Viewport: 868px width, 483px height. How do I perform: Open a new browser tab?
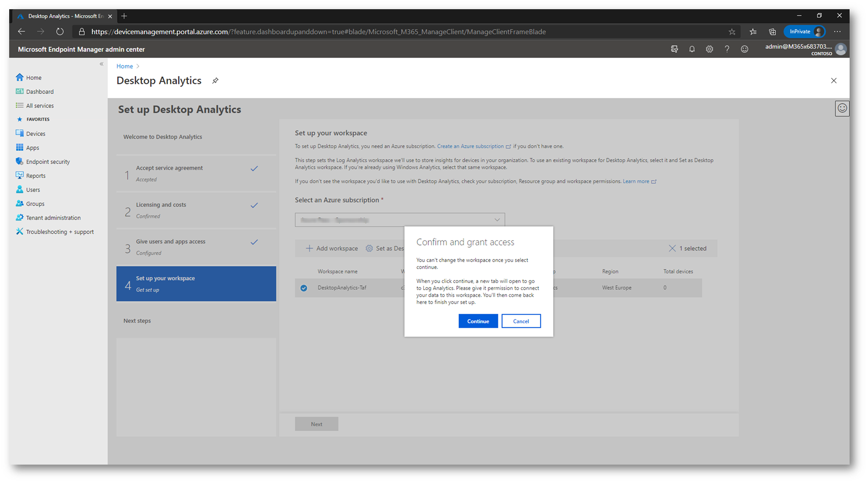(x=124, y=16)
